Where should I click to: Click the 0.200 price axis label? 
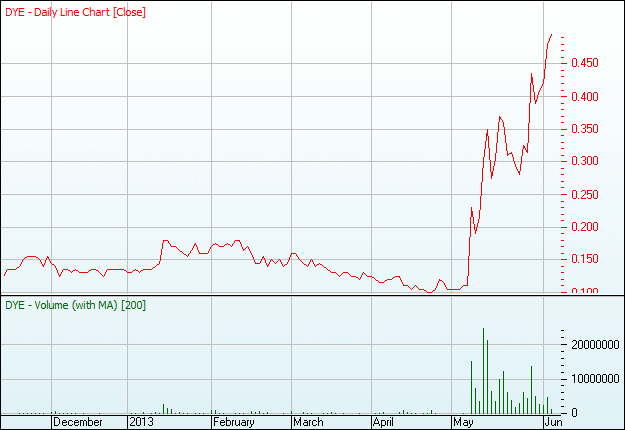[x=585, y=227]
